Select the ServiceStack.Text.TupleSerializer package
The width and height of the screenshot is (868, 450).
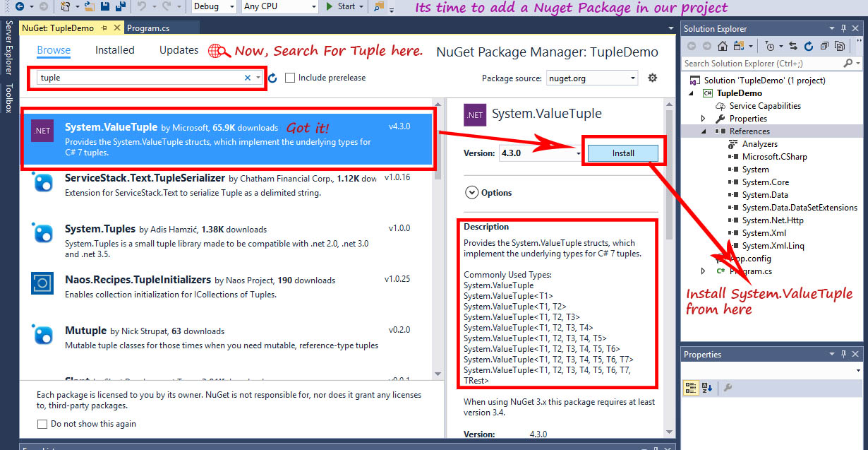pos(227,186)
